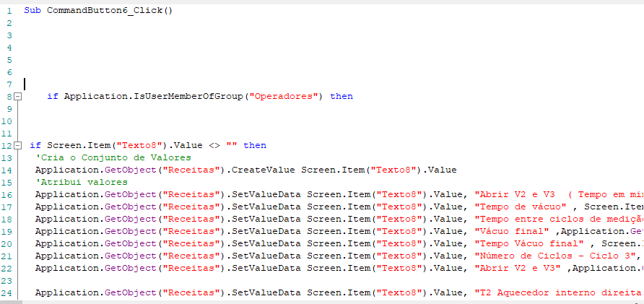644x304 pixels.
Task: Click the "Tempo Vácuo final" string
Action: (x=529, y=243)
